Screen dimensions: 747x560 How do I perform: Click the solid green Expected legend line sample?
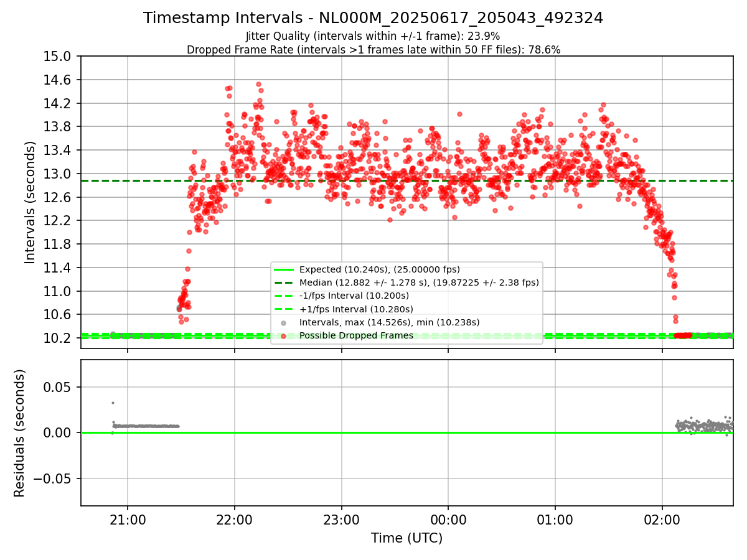[284, 269]
